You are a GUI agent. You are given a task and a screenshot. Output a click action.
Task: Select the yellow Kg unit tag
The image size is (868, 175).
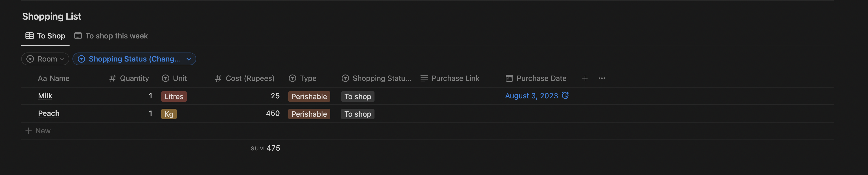tap(169, 114)
